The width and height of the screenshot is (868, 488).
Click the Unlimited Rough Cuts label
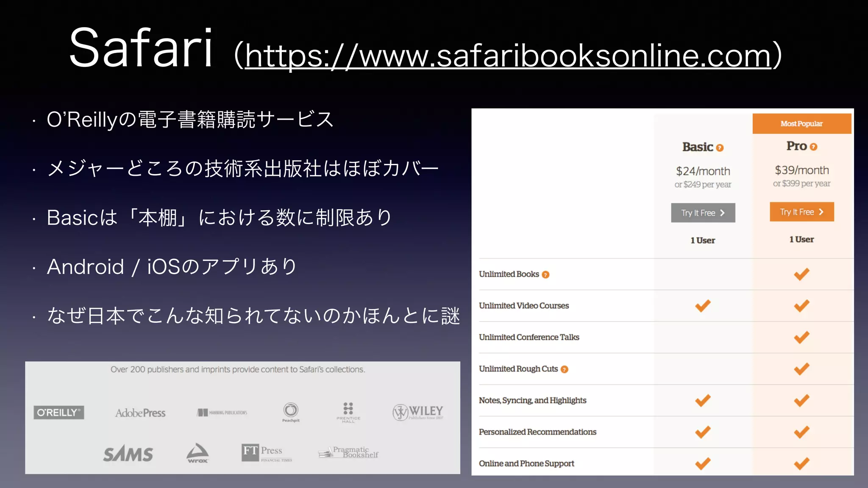point(518,369)
